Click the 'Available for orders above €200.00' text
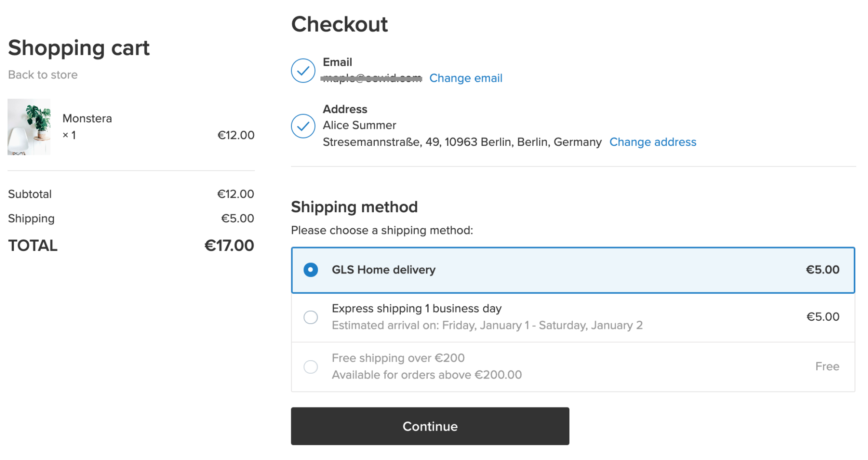Viewport: 868px width, 460px height. (426, 375)
